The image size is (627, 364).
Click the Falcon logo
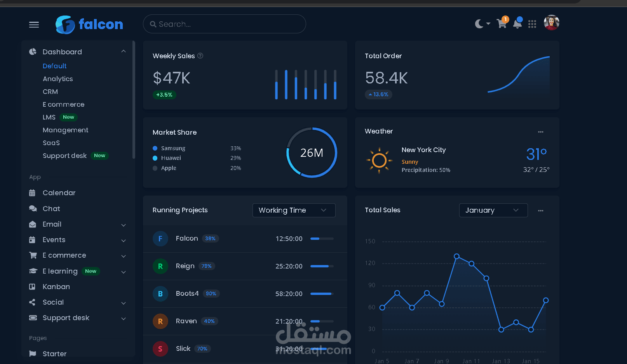pos(89,24)
